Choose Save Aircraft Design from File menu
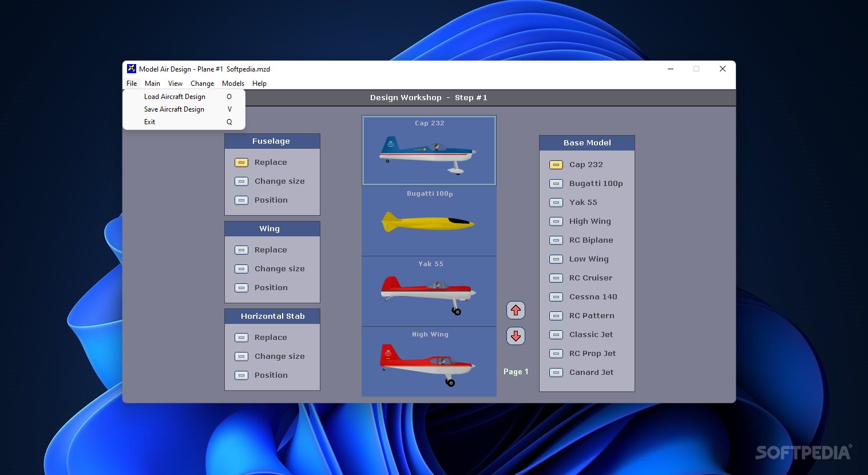 184,109
